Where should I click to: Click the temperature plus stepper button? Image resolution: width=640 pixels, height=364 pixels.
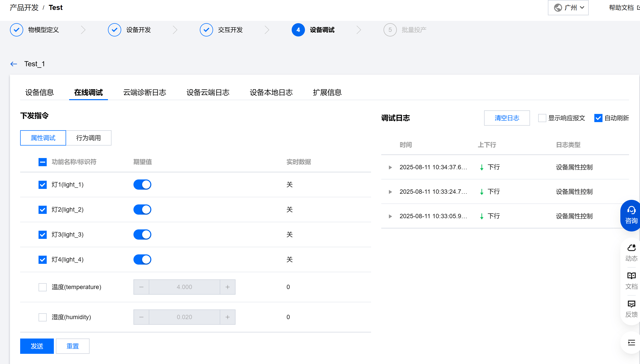pos(227,287)
